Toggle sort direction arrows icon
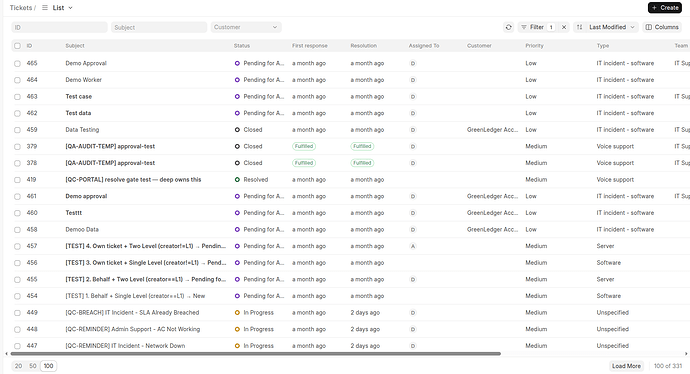Image resolution: width=690 pixels, height=374 pixels. pyautogui.click(x=580, y=27)
